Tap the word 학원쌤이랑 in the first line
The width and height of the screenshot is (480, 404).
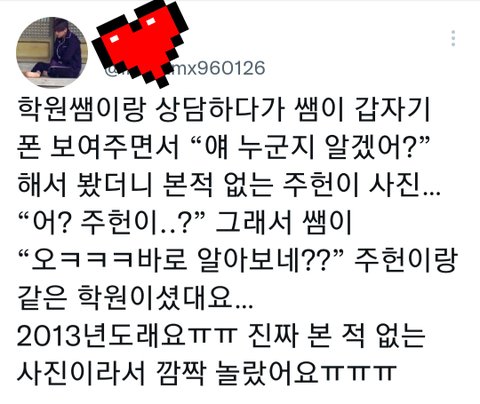pyautogui.click(x=82, y=109)
